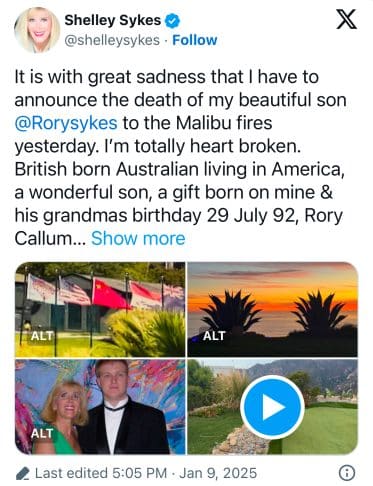
Task: Click the blue verified badge
Action: click(173, 21)
